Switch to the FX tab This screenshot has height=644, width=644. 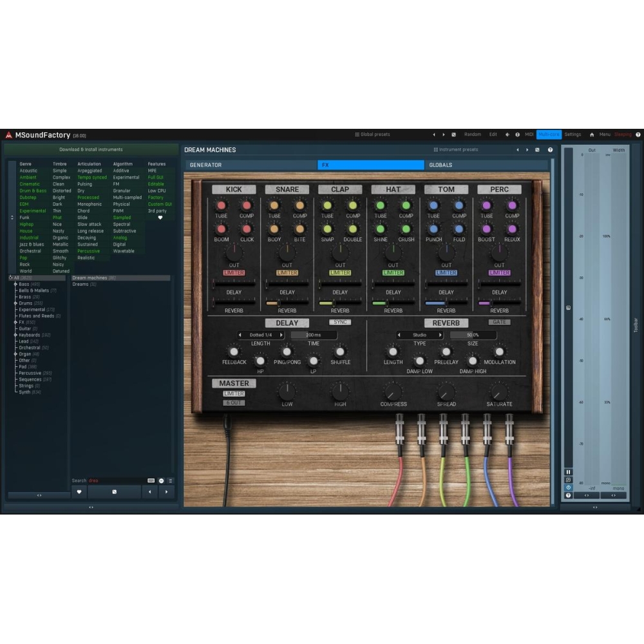(x=370, y=165)
